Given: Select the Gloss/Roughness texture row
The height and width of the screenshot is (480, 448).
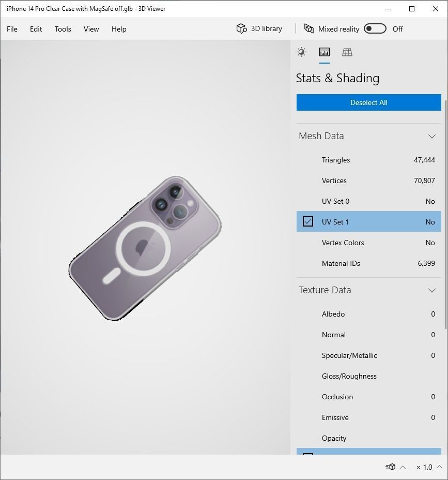Looking at the screenshot, I should [x=369, y=376].
